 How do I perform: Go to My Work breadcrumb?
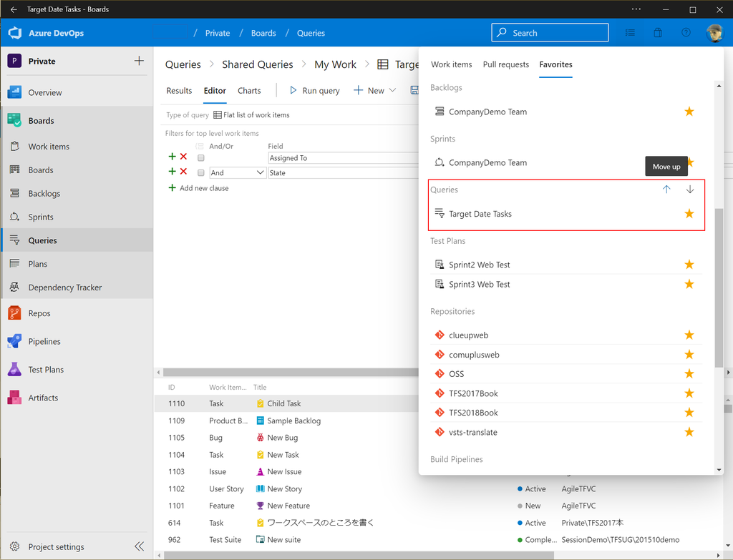pos(335,64)
